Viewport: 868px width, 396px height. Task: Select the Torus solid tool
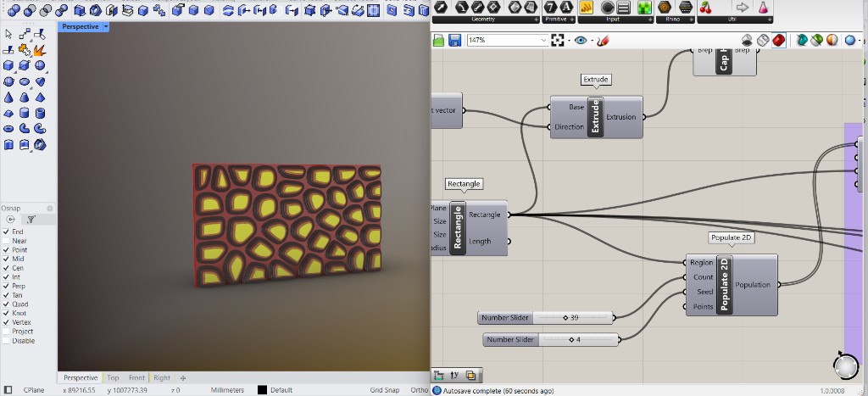point(8,129)
